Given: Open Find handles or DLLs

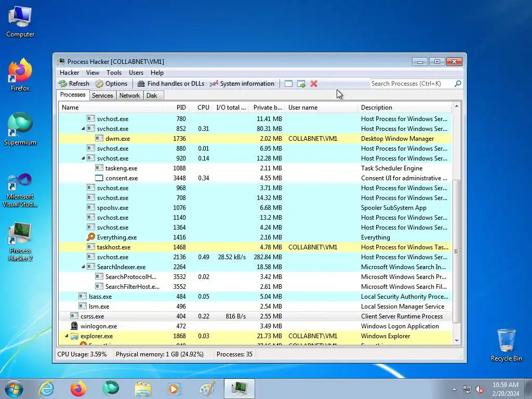Looking at the screenshot, I should pos(170,84).
